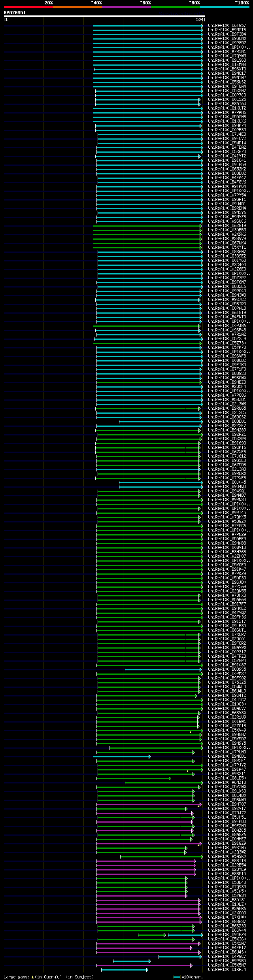Open the UniRef100_C4IYT2 entry
This screenshot has height=980, width=253.
click(x=227, y=156)
